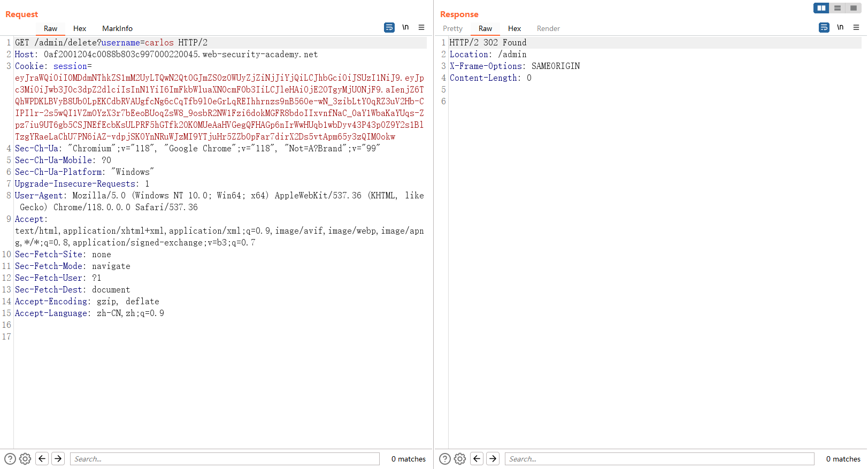
Task: Go to next match in Response search
Action: click(x=493, y=458)
